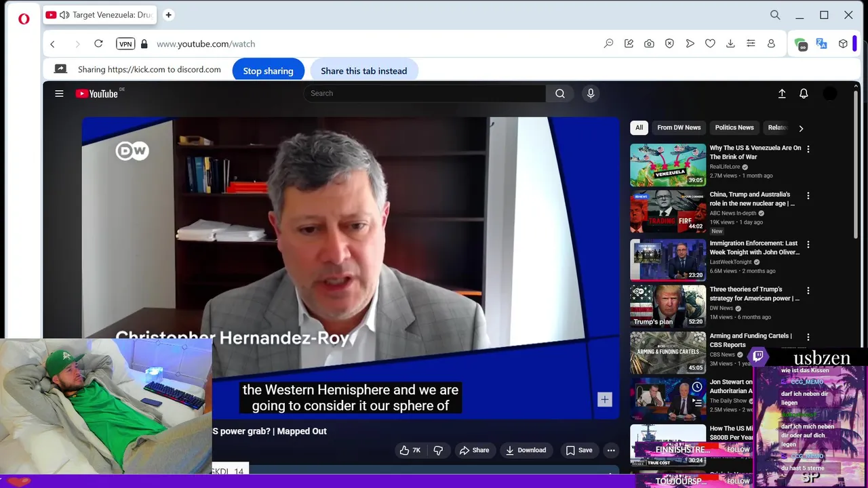868x488 pixels.
Task: Open Three theories of Trump's strategy video
Action: (x=755, y=293)
